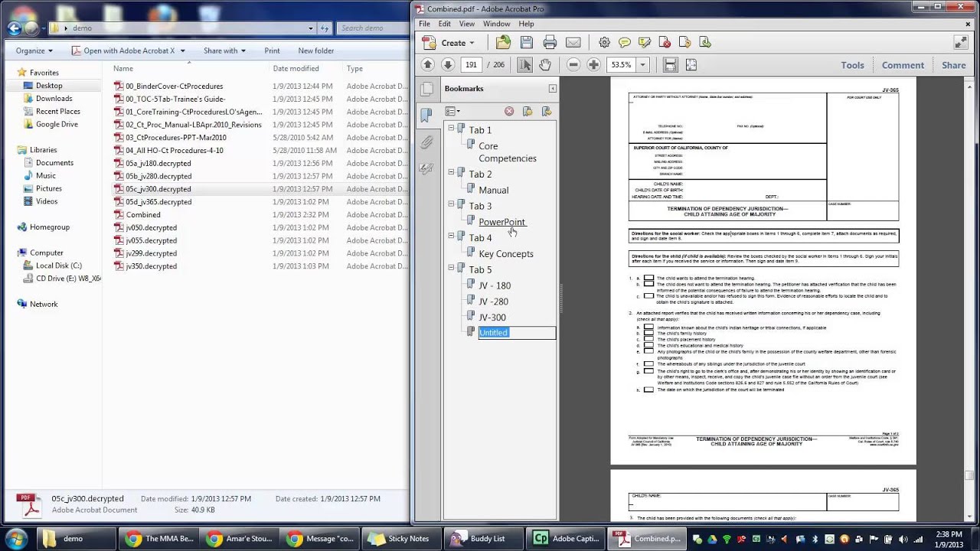Collapse the Tab 3 bookmark
The height and width of the screenshot is (551, 980).
pyautogui.click(x=451, y=204)
